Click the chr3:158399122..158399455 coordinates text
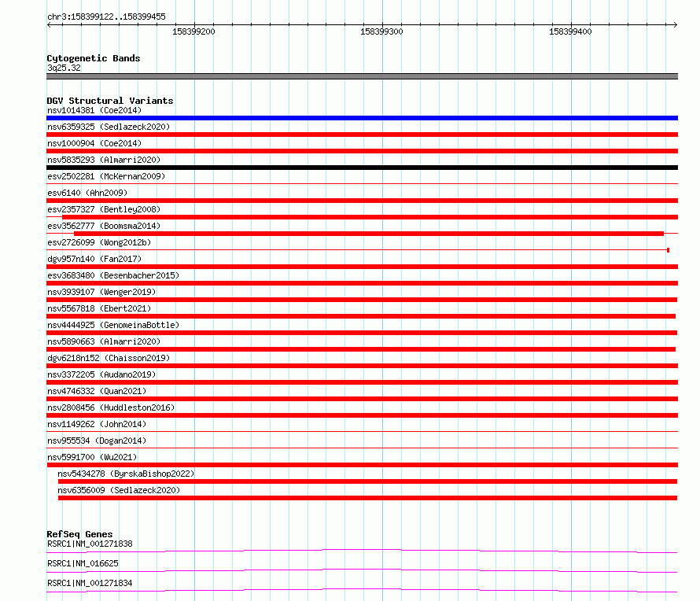The height and width of the screenshot is (601, 700). [106, 17]
